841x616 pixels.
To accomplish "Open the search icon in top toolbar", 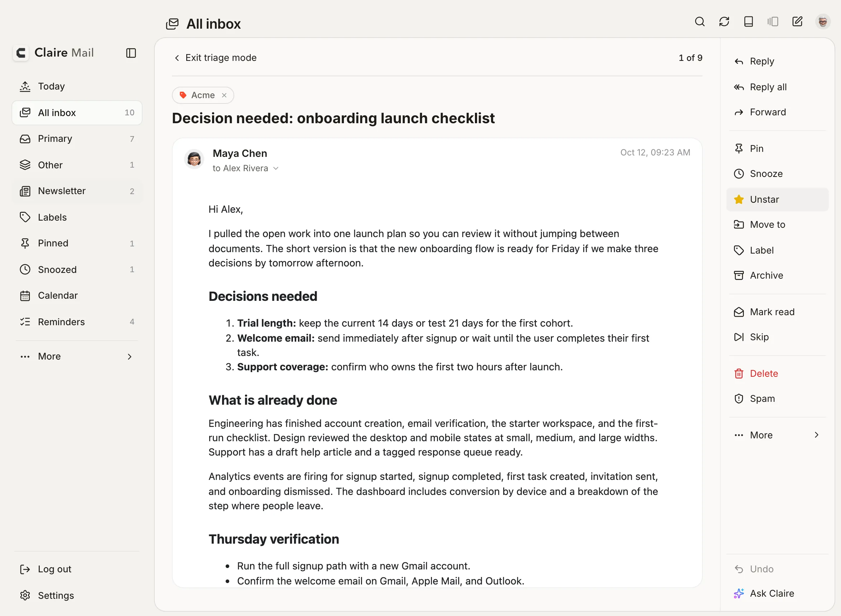I will click(700, 21).
